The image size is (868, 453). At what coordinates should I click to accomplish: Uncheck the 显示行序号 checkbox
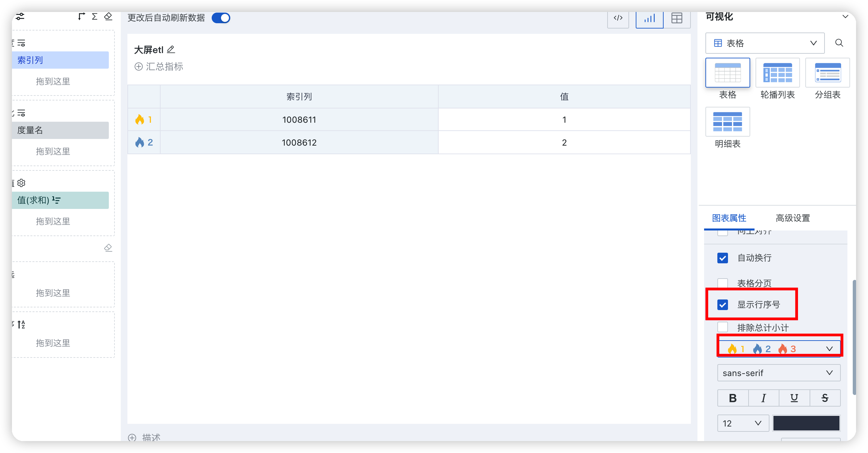click(722, 304)
